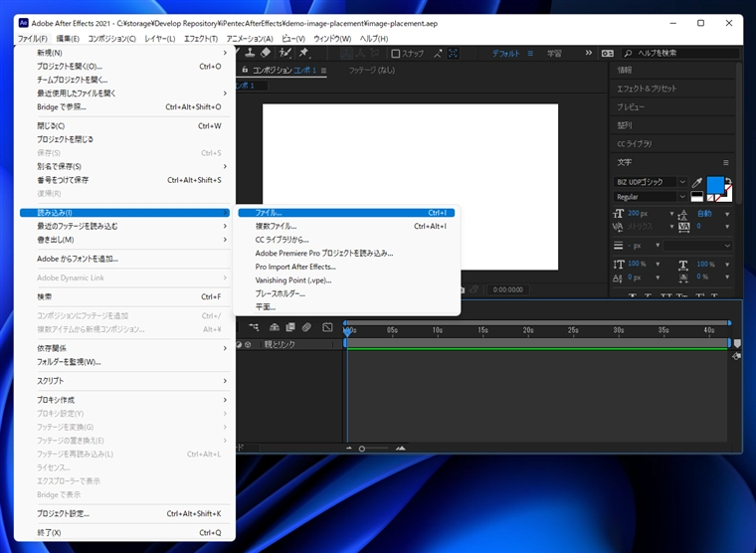
Task: Toggle the lock icon on composition tab
Action: (x=245, y=70)
